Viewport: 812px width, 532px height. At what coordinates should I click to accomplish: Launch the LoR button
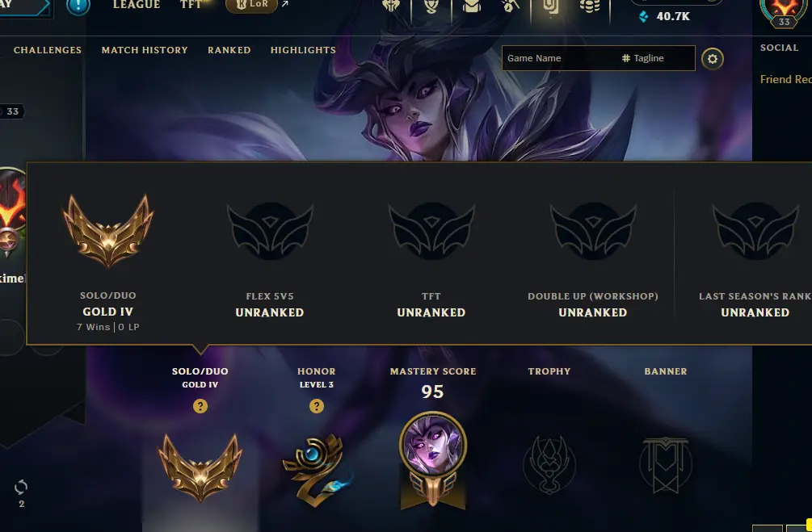click(251, 5)
